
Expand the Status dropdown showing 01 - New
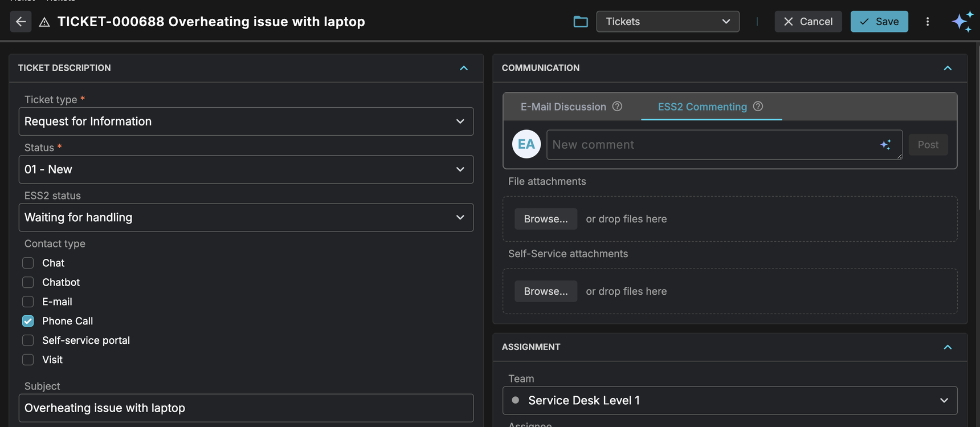[x=246, y=169]
